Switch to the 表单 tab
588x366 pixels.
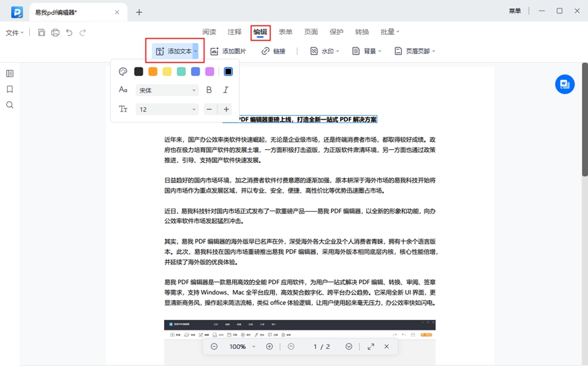285,32
